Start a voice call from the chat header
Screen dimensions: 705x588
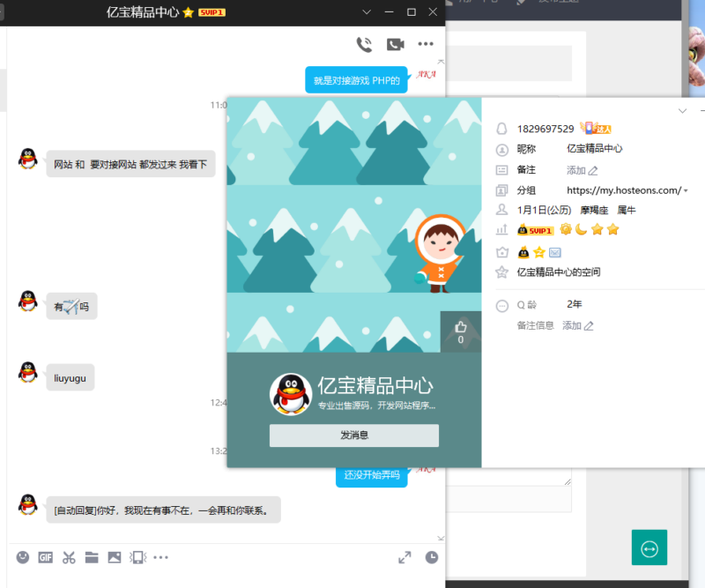[364, 43]
